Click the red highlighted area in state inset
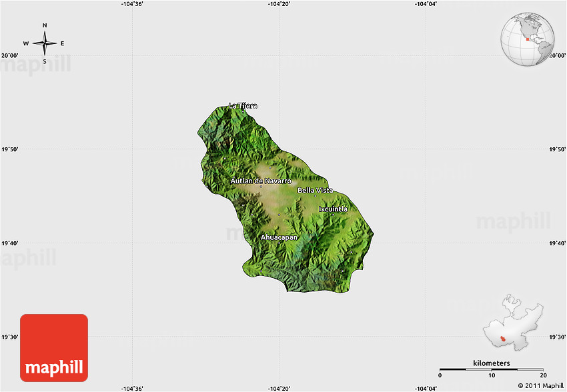 502,339
